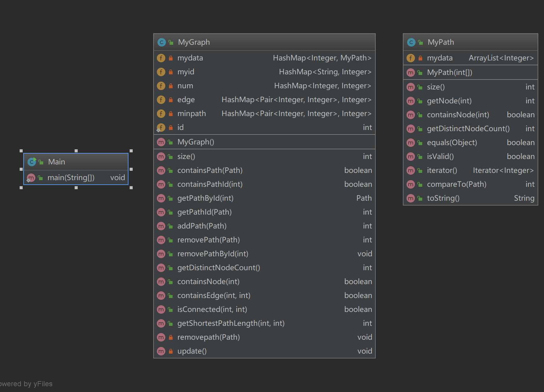Click the field icon beside MyGraph's myid
Screen dimensions: 544x392
161,72
